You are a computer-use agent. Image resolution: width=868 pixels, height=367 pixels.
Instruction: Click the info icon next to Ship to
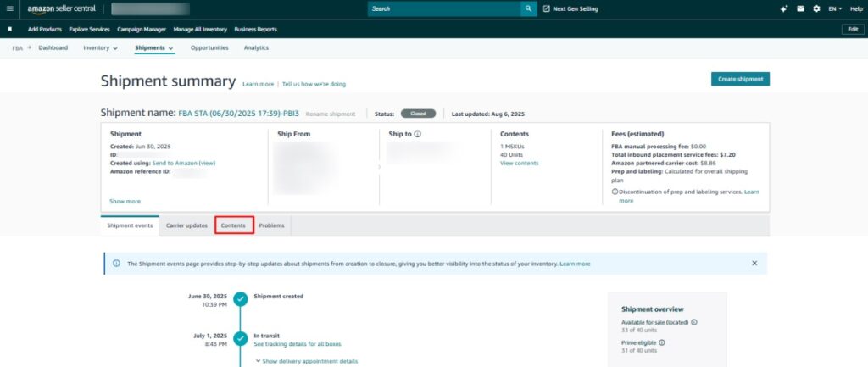pos(418,133)
